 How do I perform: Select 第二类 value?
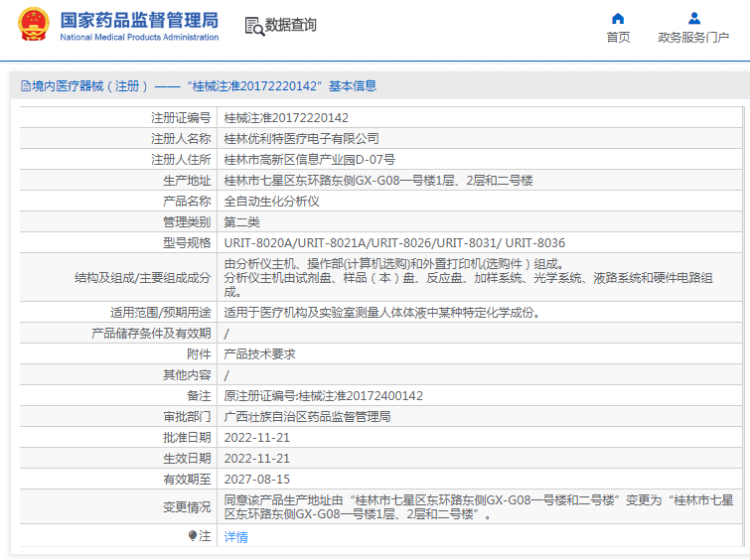click(x=242, y=222)
